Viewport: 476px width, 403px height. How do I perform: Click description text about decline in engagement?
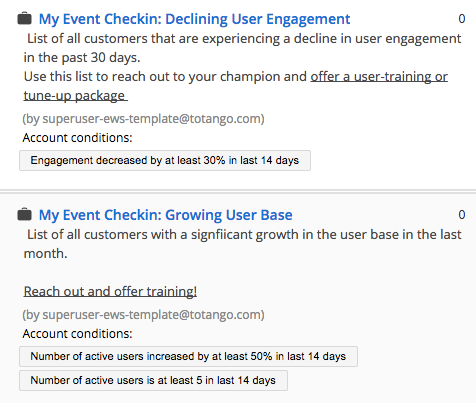242,48
